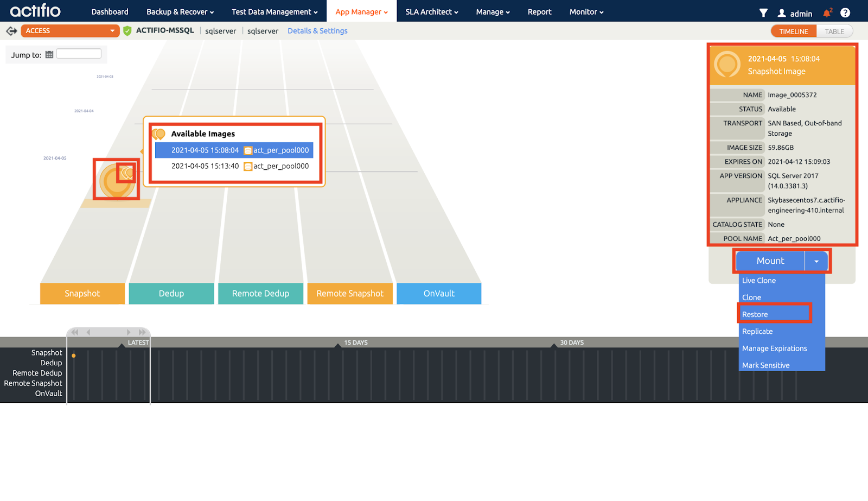Click the image size 59.86GB value
868x501 pixels.
(781, 148)
